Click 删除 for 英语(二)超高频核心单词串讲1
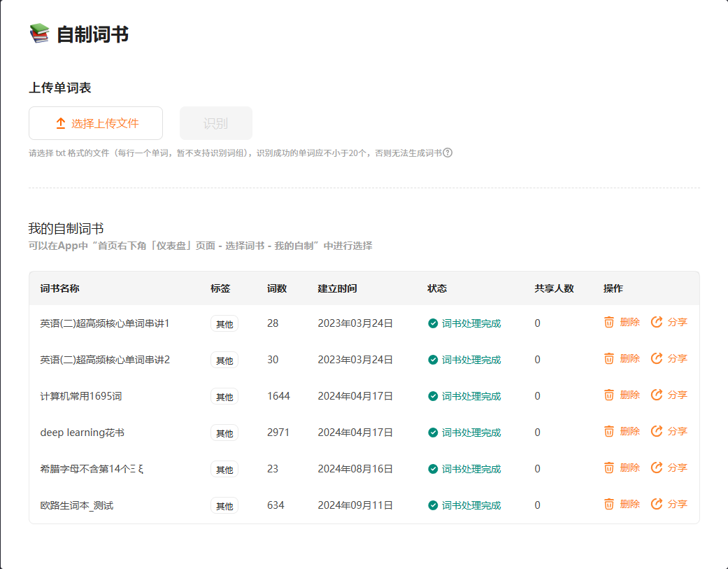Screen dimensions: 728x569 click(x=629, y=322)
